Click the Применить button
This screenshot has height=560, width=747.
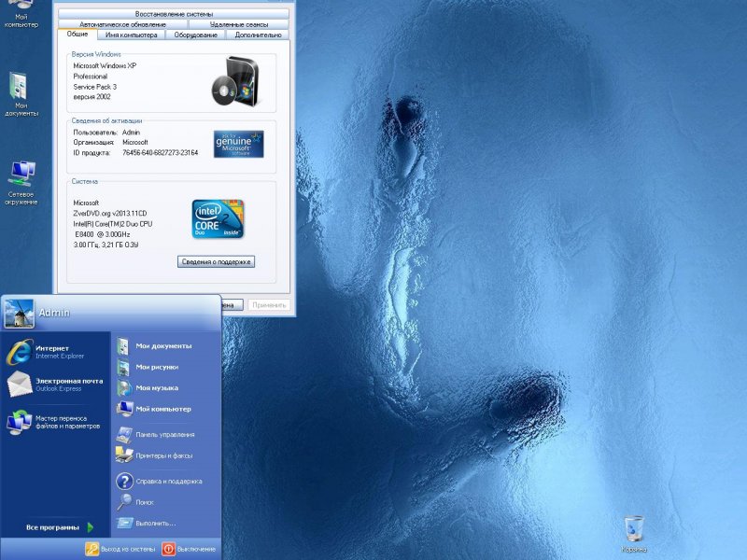[269, 305]
